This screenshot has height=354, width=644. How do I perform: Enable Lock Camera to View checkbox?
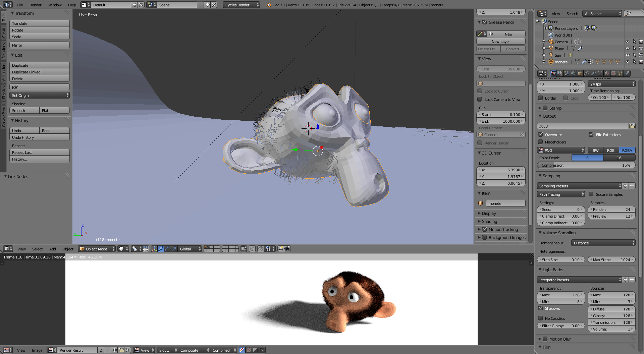coord(480,100)
